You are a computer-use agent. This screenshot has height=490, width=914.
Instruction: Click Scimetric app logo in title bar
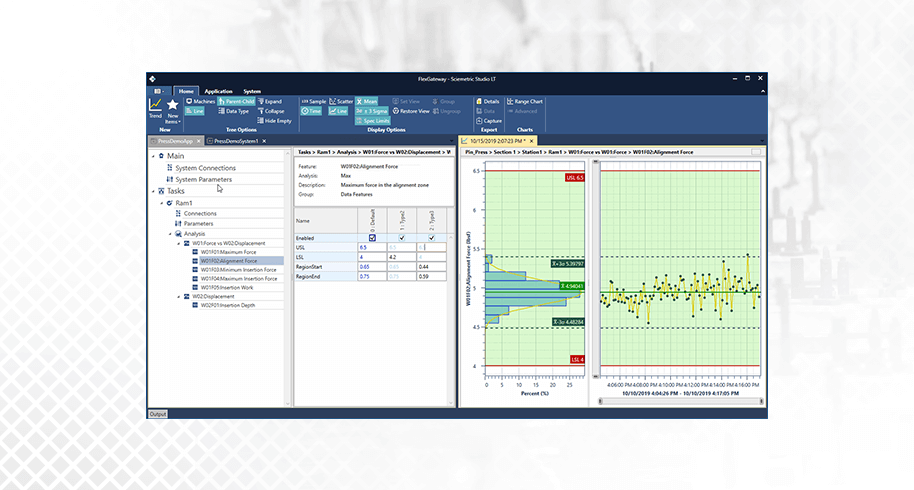[152, 79]
